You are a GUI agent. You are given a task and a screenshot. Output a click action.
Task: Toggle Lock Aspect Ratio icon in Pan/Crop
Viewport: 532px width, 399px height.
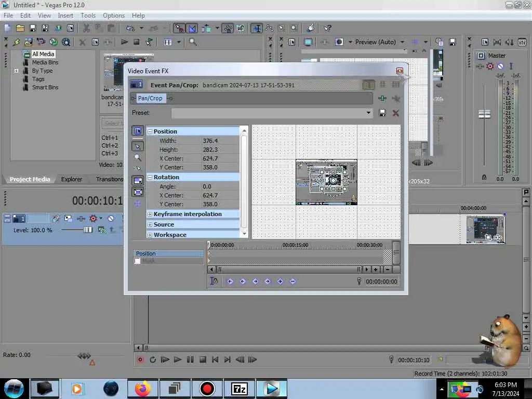pos(138,181)
